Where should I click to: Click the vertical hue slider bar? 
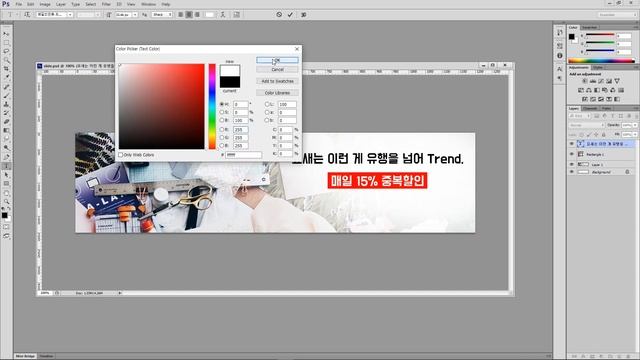coord(212,106)
